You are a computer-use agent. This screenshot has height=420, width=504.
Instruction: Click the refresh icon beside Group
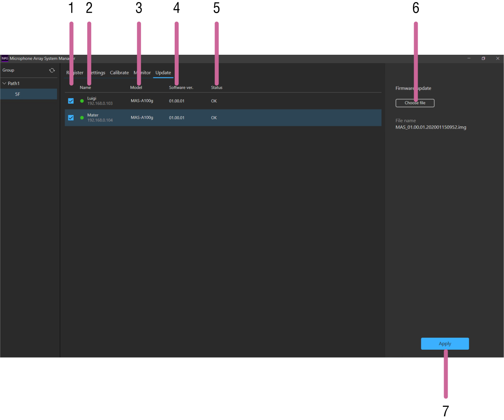[x=52, y=70]
